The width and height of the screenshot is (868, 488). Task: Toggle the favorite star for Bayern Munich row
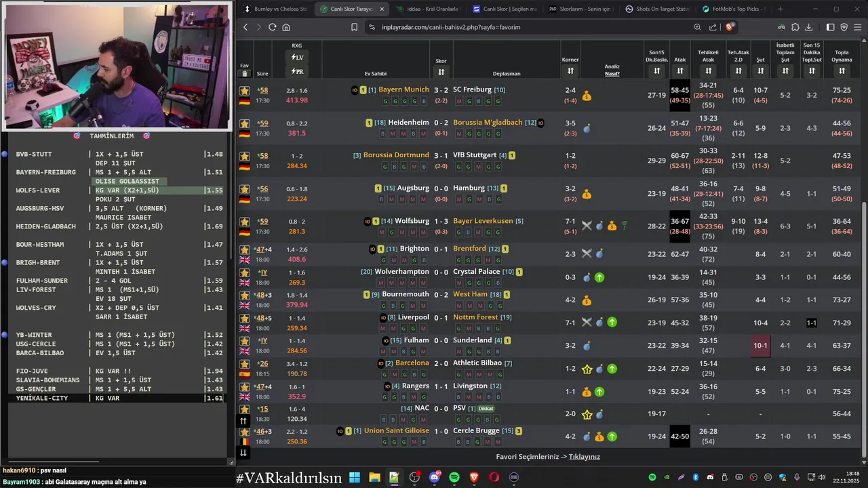pos(245,91)
